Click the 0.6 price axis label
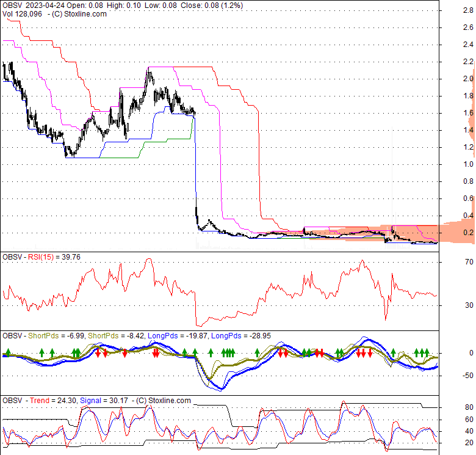 [x=468, y=198]
